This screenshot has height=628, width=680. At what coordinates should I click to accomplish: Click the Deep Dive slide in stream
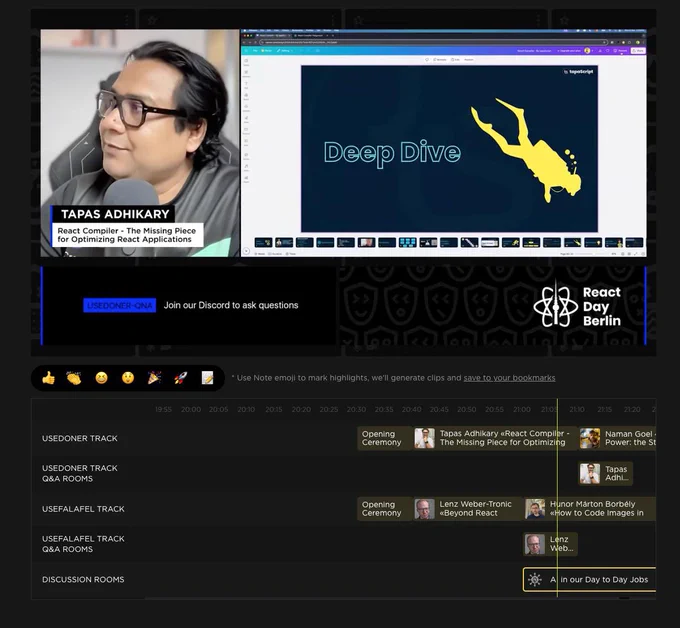click(x=449, y=149)
